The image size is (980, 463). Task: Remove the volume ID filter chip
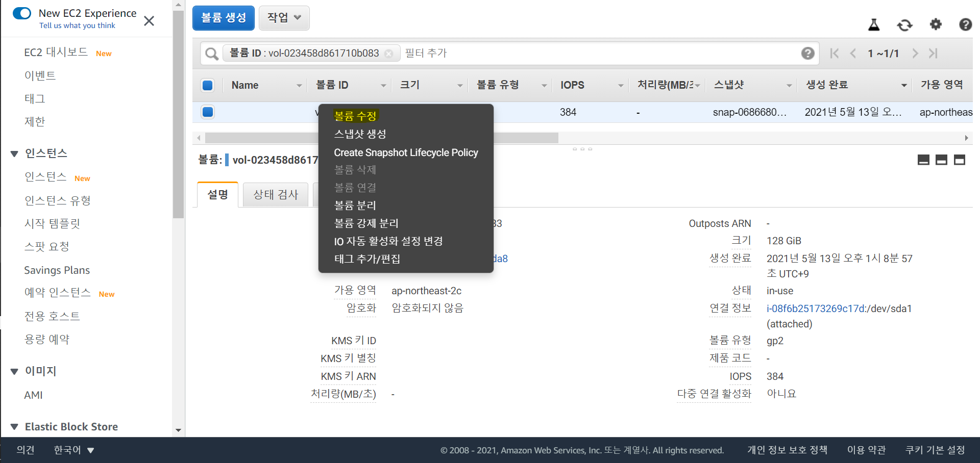(389, 54)
